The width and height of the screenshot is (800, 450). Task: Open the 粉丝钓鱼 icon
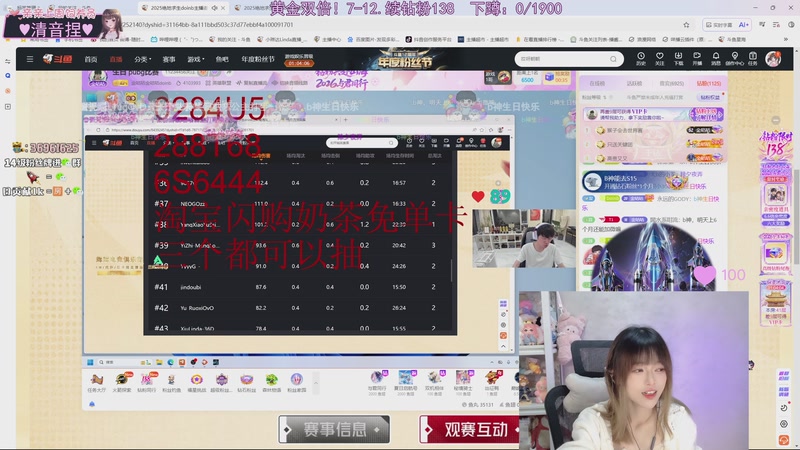tap(171, 383)
